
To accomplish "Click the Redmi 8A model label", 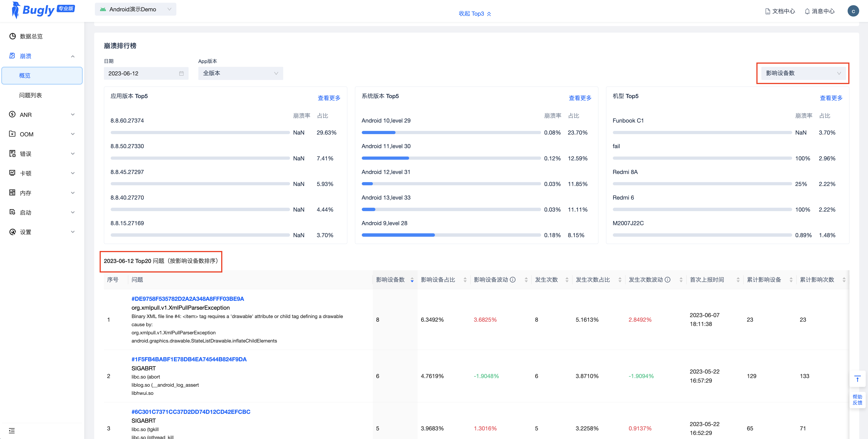I will click(625, 172).
